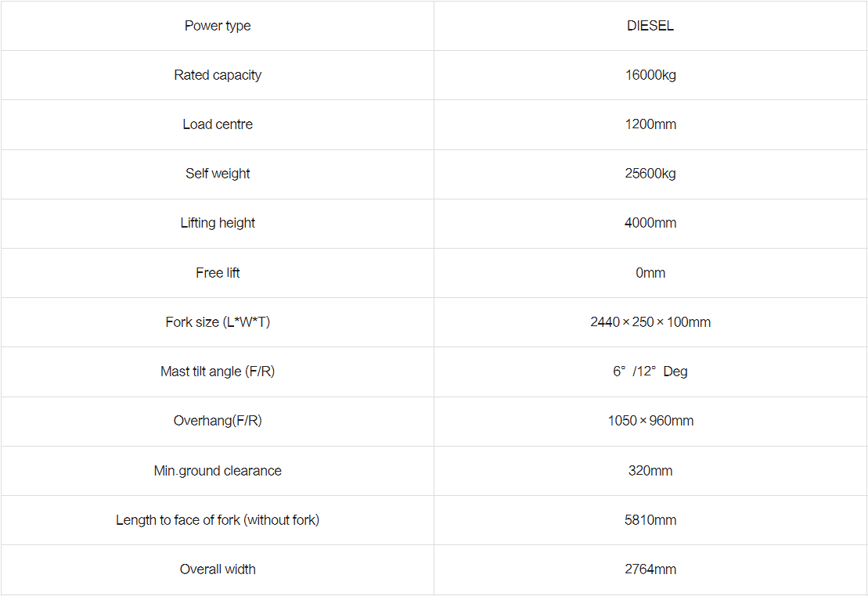Select the 25600kg self weight value
Screen dimensions: 868x596
(x=650, y=174)
